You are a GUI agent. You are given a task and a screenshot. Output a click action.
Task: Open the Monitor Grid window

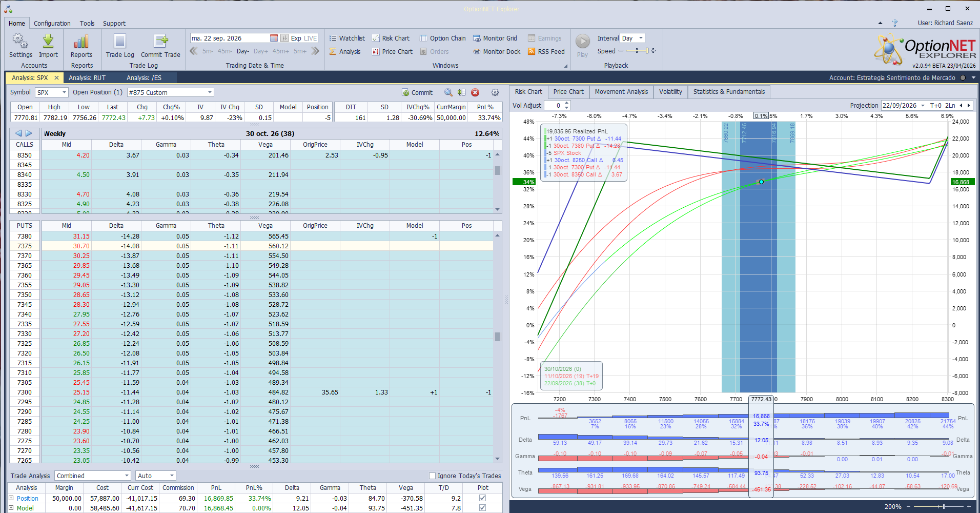495,38
